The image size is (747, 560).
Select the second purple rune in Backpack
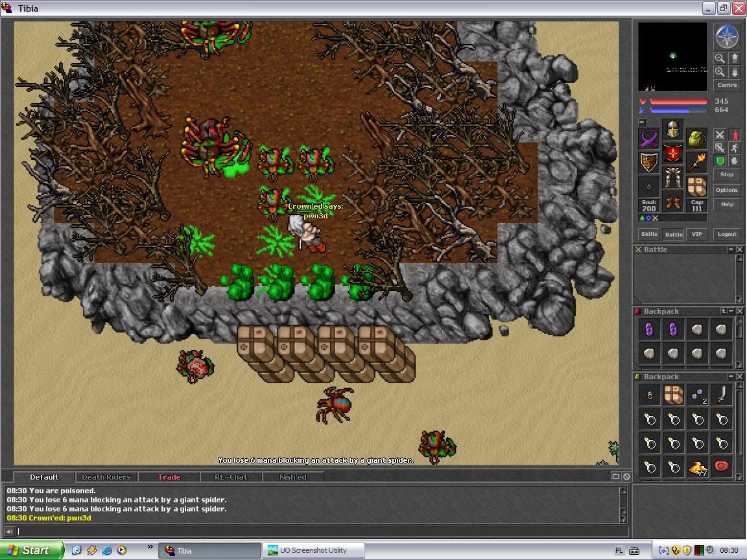click(673, 329)
